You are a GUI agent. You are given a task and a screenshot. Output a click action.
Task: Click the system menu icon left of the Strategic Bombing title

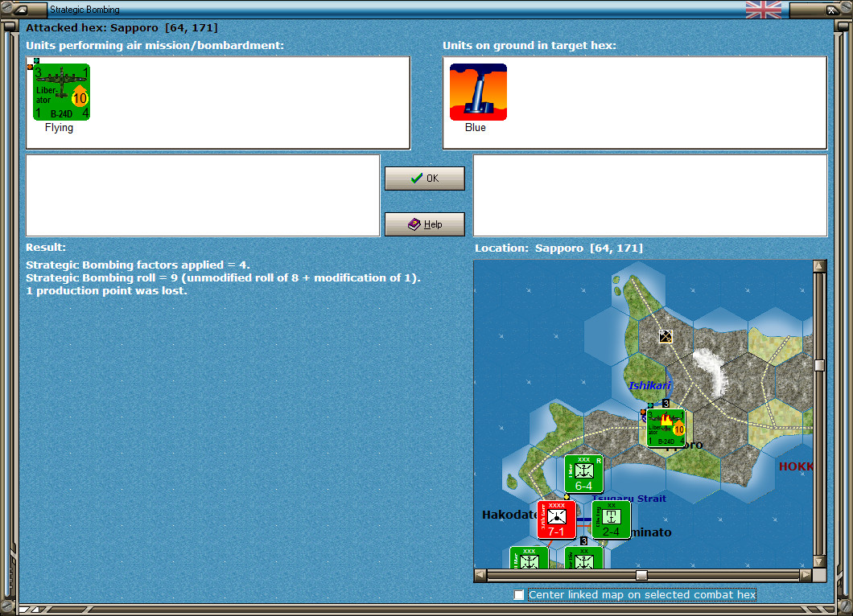tap(21, 9)
